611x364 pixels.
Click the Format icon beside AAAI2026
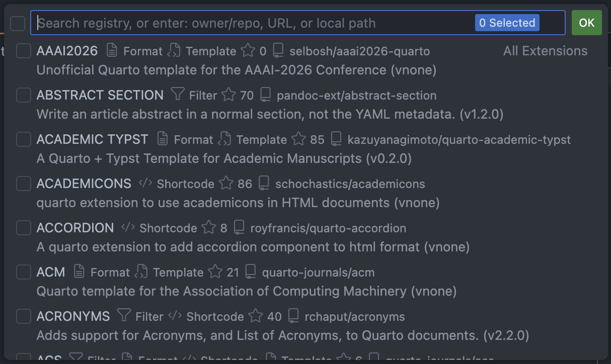pos(112,50)
